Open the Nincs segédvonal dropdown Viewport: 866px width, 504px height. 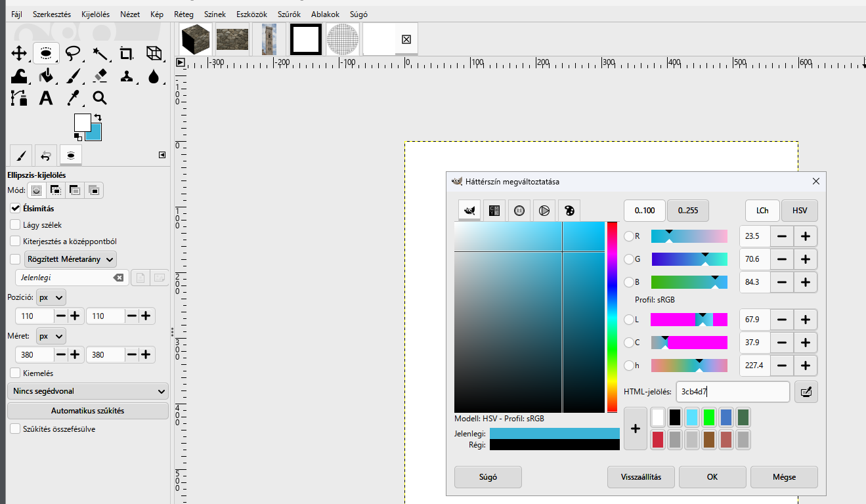point(87,391)
